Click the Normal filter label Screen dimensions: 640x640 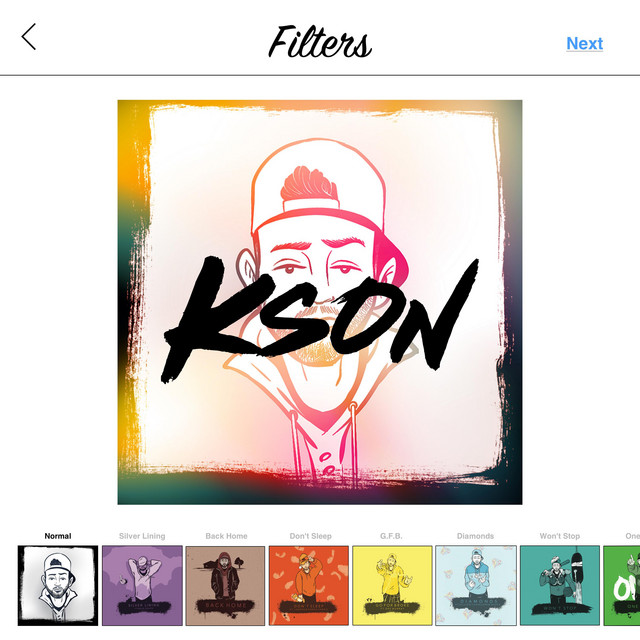(x=58, y=536)
